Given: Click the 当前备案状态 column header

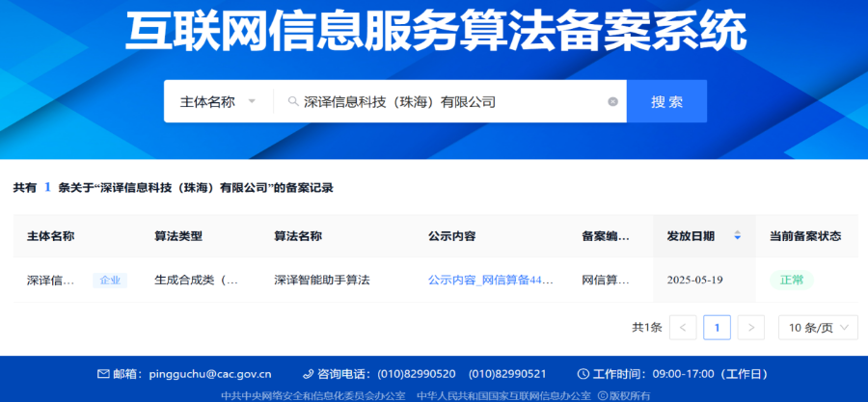Looking at the screenshot, I should (x=804, y=236).
